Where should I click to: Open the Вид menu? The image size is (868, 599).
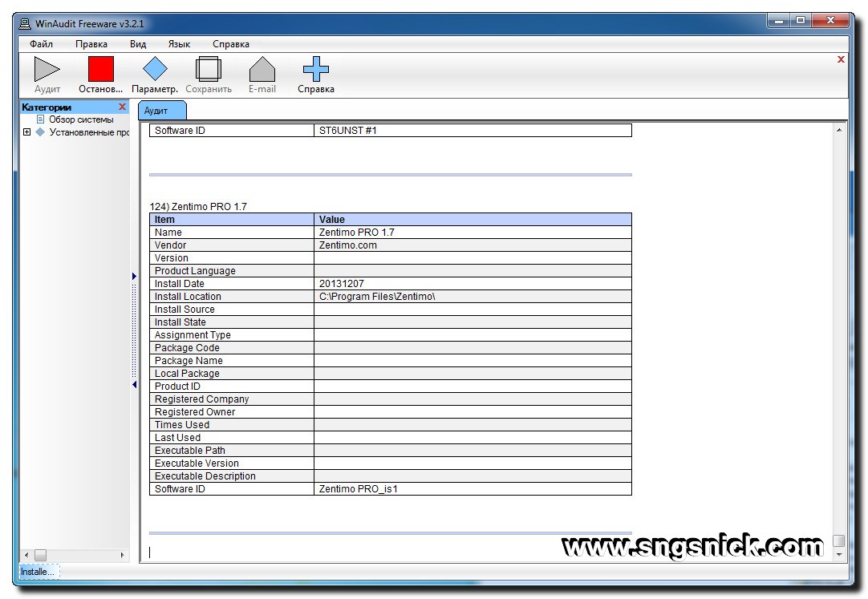(x=138, y=44)
